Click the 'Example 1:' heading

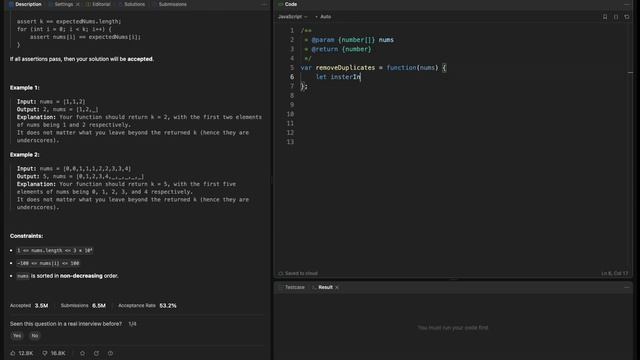tap(24, 88)
